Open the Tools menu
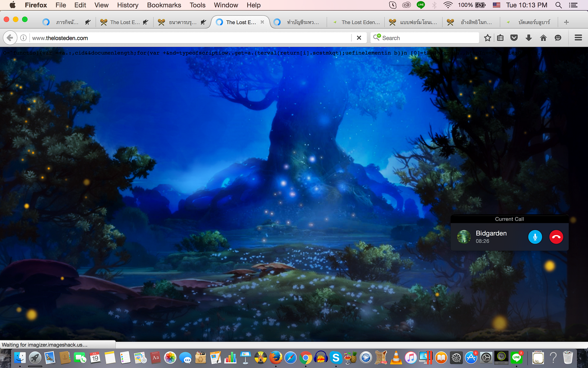The image size is (588, 368). 197,5
